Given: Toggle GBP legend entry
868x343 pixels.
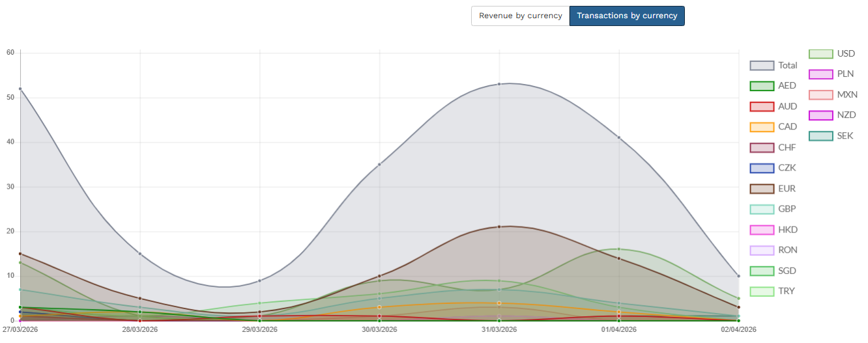Looking at the screenshot, I should [774, 209].
